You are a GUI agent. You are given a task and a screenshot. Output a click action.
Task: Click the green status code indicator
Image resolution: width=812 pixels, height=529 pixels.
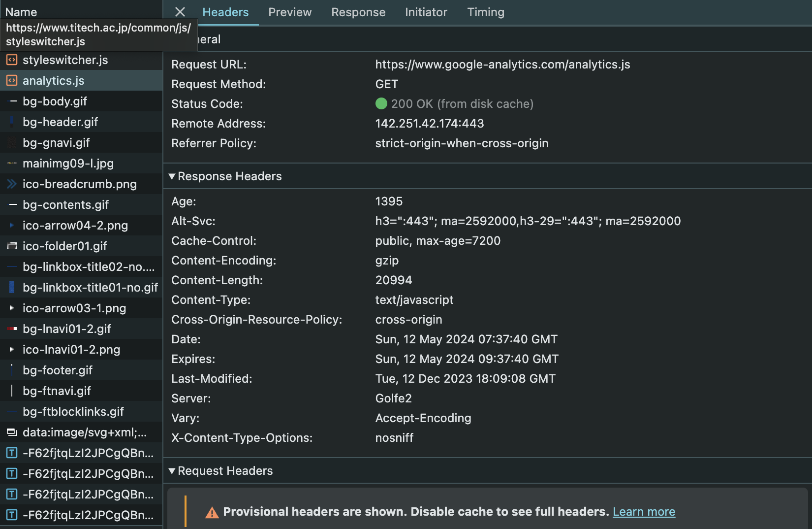point(381,103)
